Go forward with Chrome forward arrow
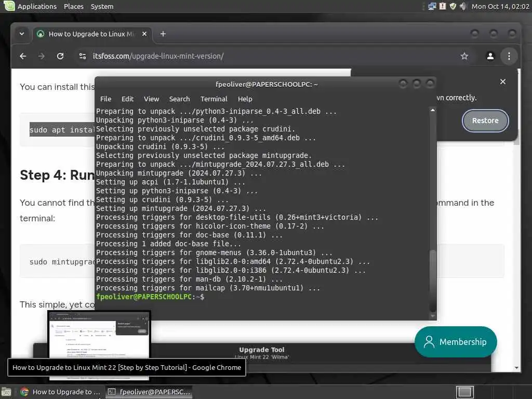532x399 pixels. (x=42, y=56)
